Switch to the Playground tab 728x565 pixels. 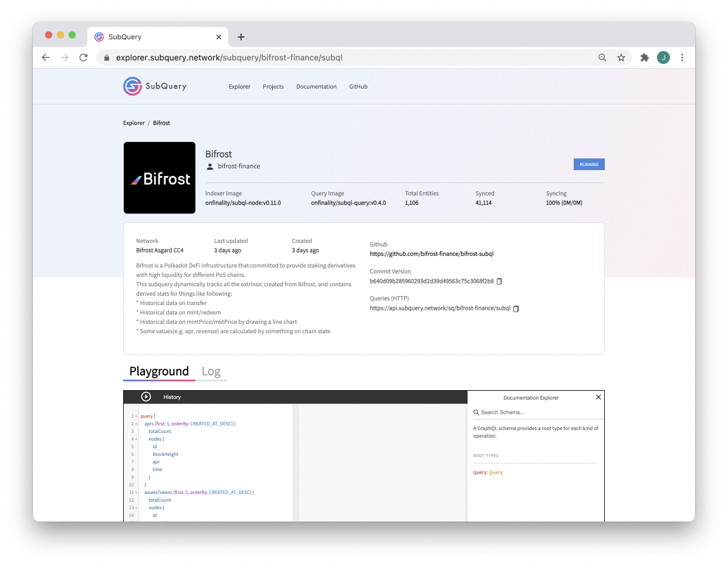(x=159, y=371)
